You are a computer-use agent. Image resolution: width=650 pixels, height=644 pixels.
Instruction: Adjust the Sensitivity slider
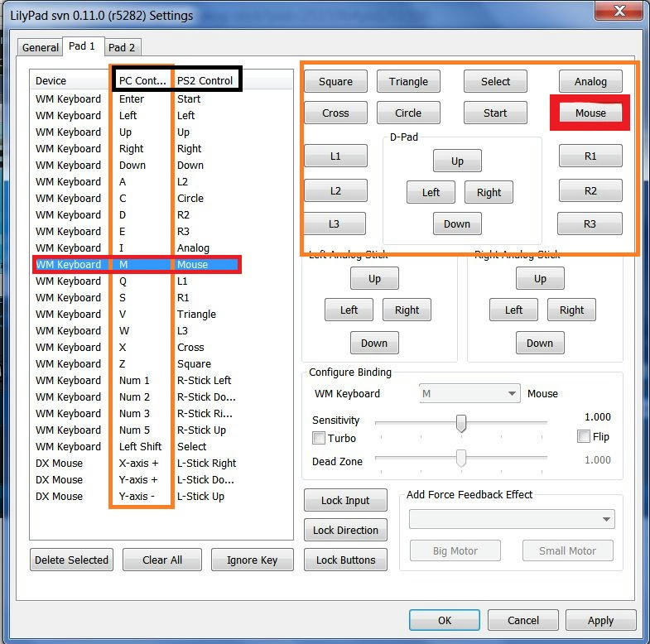(x=461, y=423)
